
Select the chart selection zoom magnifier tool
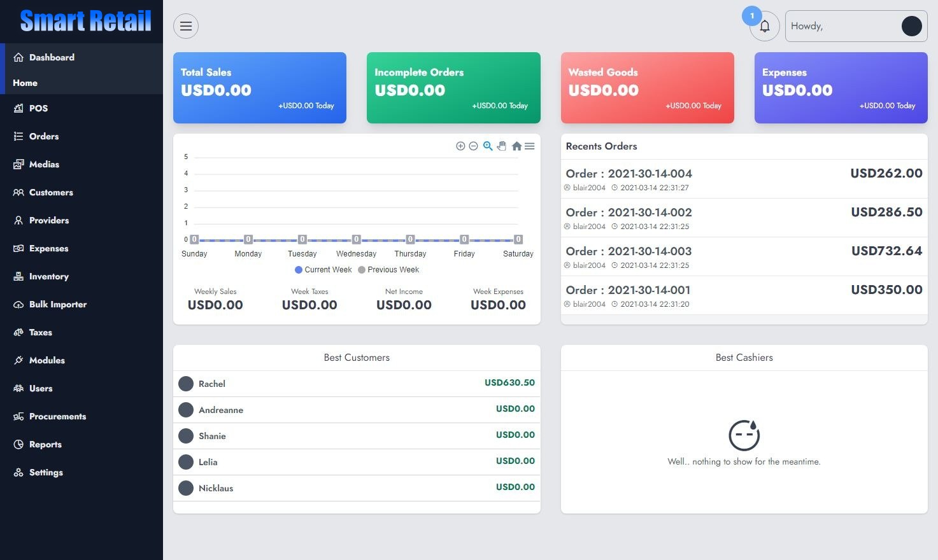488,146
